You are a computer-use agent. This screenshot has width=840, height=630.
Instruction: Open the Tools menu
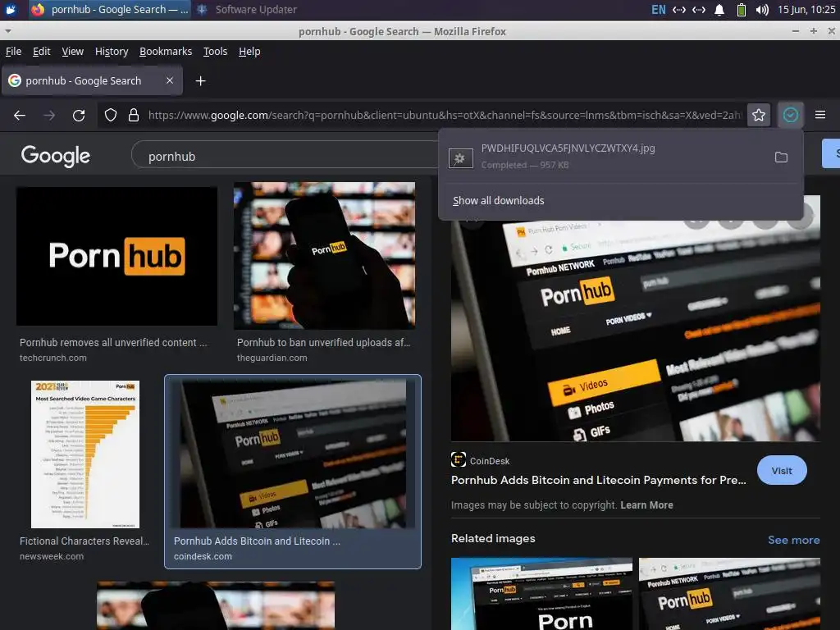tap(216, 52)
